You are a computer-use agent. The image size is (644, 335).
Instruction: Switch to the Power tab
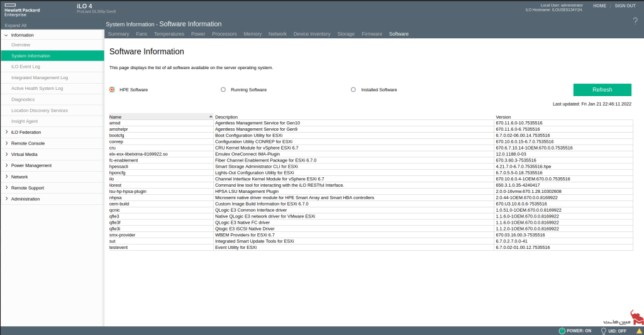198,34
